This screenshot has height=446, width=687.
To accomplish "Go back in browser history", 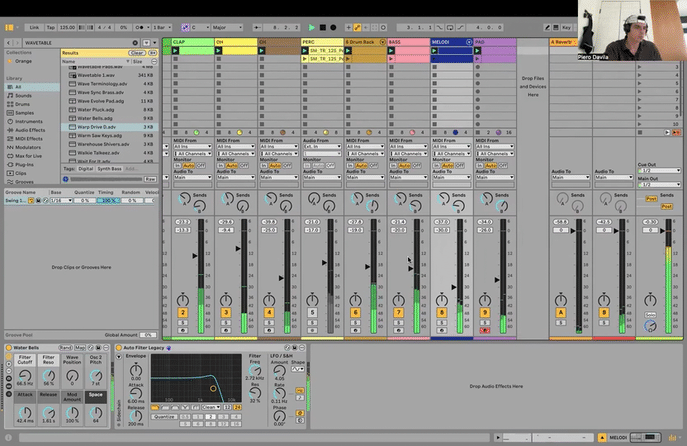I will 8,43.
